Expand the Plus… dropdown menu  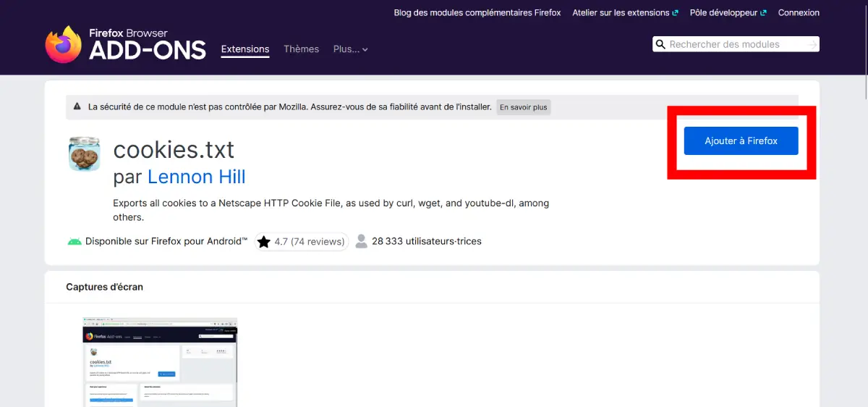(350, 49)
